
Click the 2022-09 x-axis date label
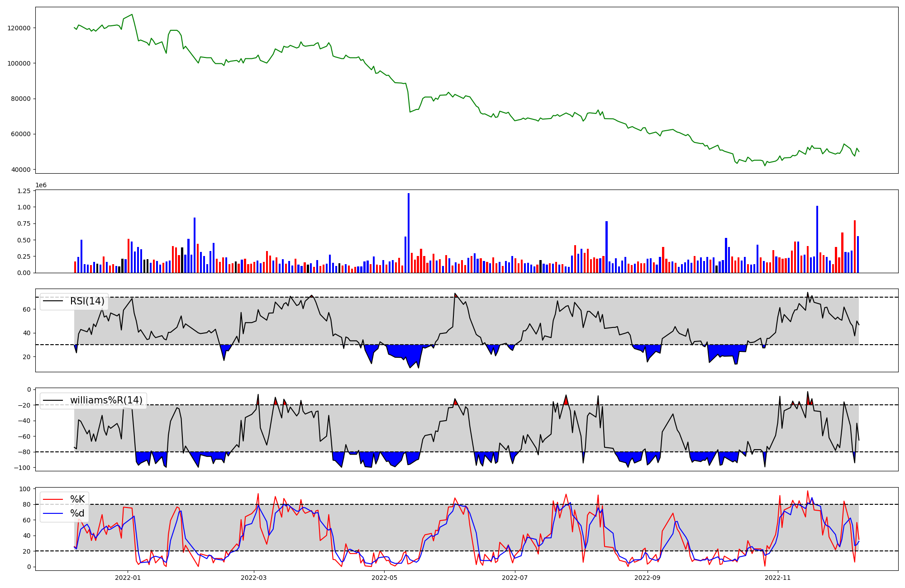tap(648, 578)
